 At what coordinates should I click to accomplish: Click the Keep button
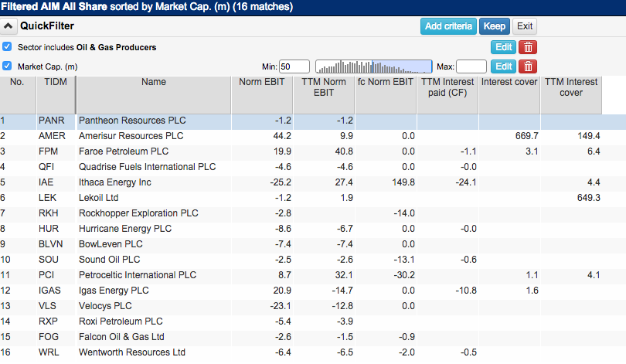pyautogui.click(x=495, y=26)
